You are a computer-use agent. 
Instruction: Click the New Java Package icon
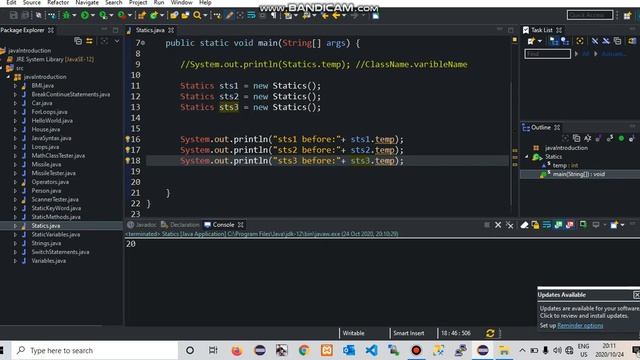142,16
